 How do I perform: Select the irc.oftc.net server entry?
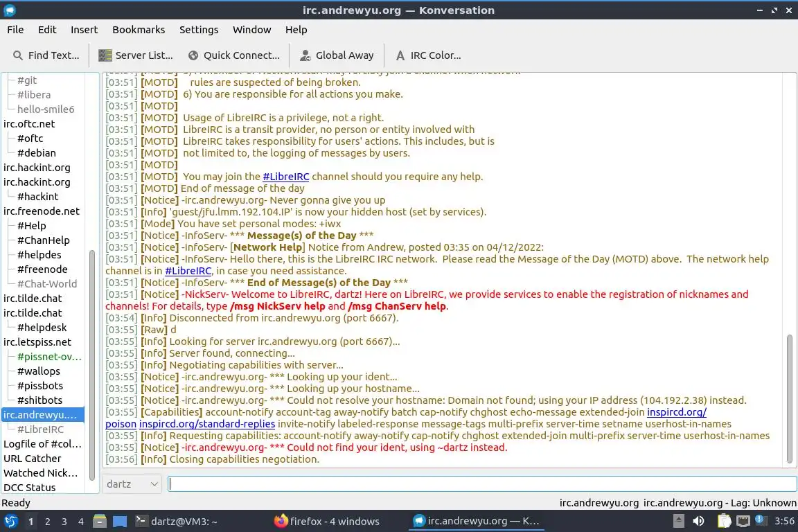pos(29,124)
